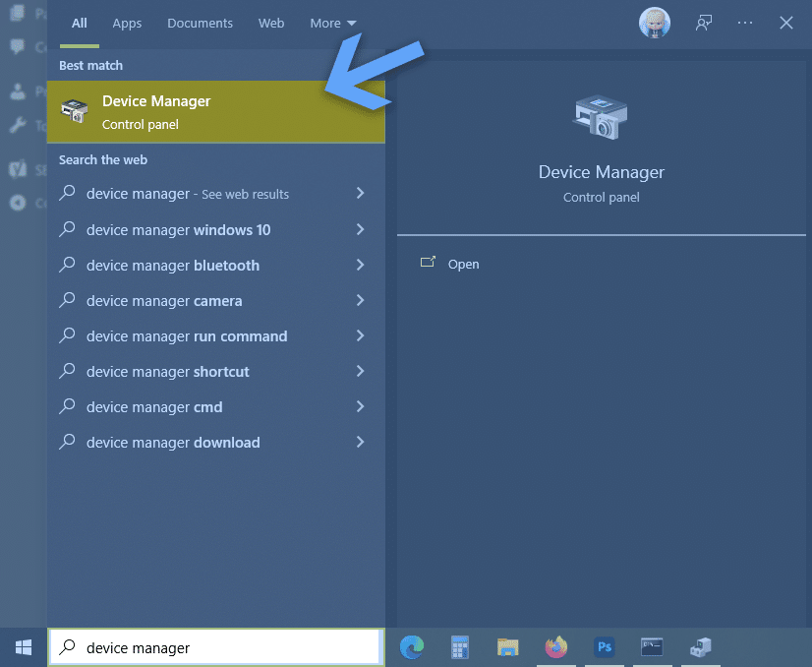The width and height of the screenshot is (812, 667).
Task: Select 'device manager shortcut' suggestion
Action: pyautogui.click(x=216, y=372)
